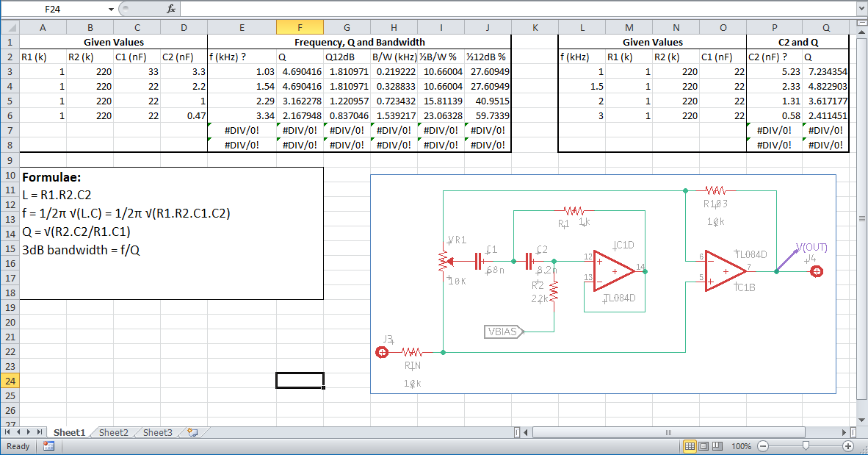This screenshot has height=455, width=868.
Task: Click cell containing 7.234354
Action: 825,71
